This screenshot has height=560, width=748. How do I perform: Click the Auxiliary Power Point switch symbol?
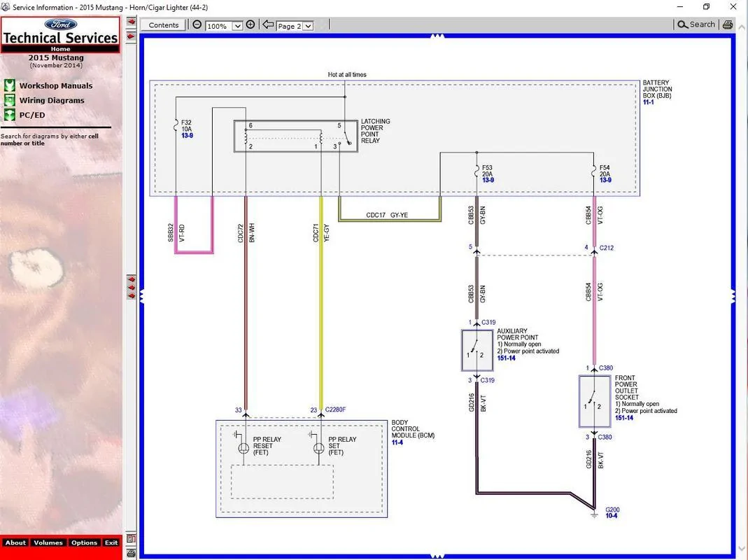477,350
